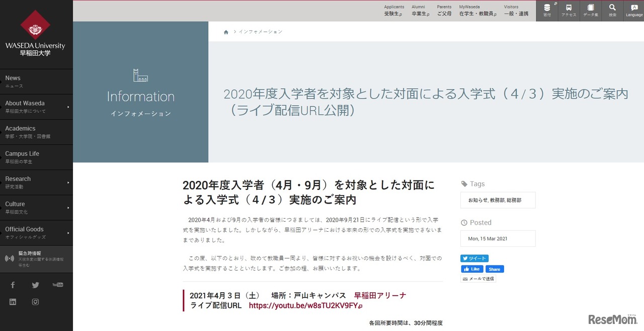Open Alumni 卒業生 link
The height and width of the screenshot is (331, 644).
pos(420,11)
